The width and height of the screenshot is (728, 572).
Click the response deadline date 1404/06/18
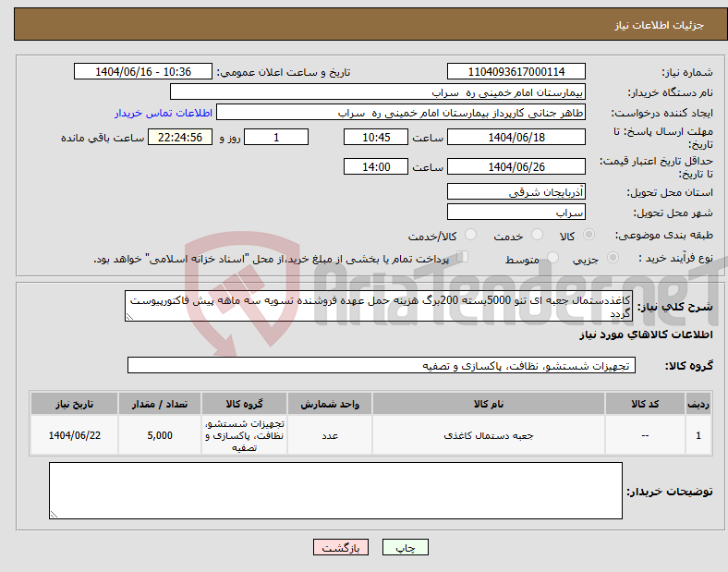click(x=516, y=137)
